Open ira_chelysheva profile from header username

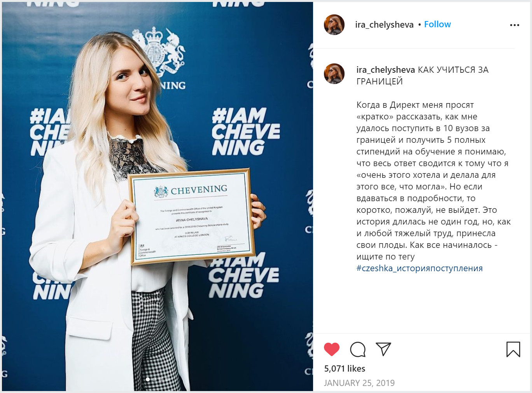(384, 25)
